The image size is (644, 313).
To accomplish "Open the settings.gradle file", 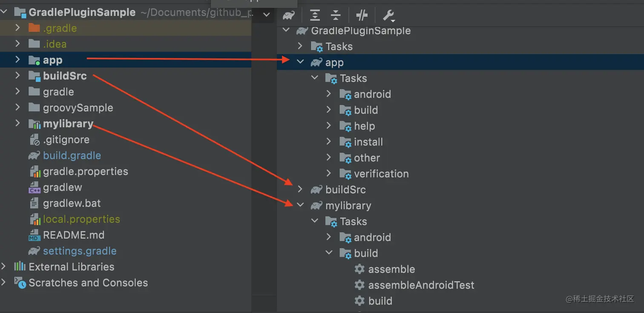I will [x=79, y=251].
